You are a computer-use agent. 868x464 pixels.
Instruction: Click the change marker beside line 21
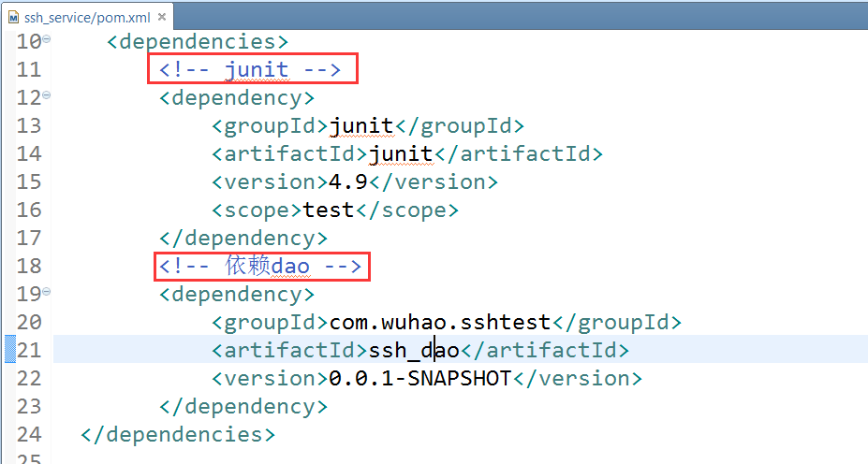click(9, 350)
